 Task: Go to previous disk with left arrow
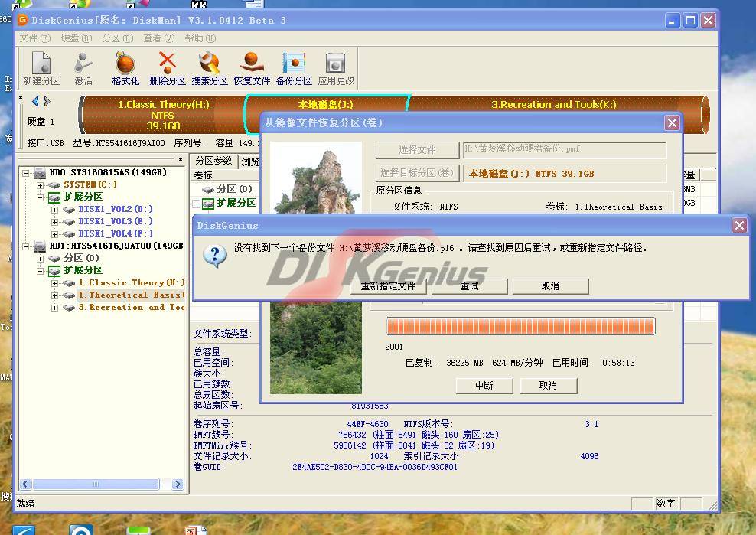pos(34,101)
